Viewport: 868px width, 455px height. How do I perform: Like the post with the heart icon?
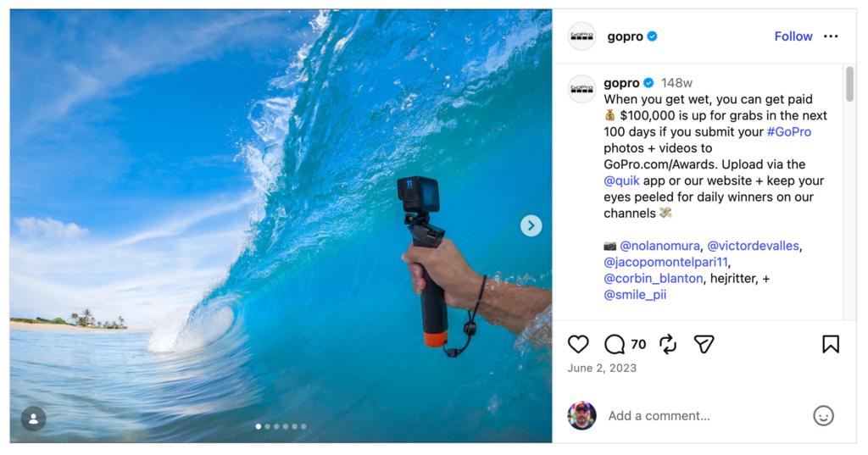pyautogui.click(x=578, y=344)
